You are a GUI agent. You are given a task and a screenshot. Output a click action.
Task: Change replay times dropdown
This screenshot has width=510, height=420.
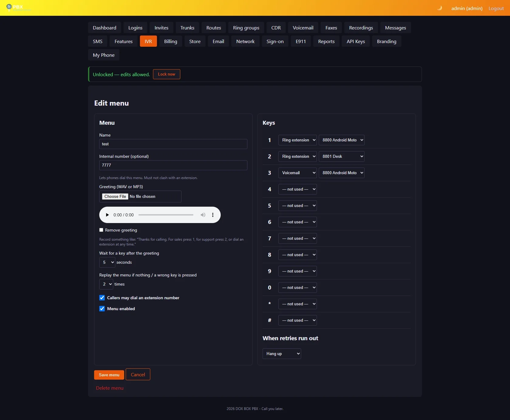pos(106,284)
